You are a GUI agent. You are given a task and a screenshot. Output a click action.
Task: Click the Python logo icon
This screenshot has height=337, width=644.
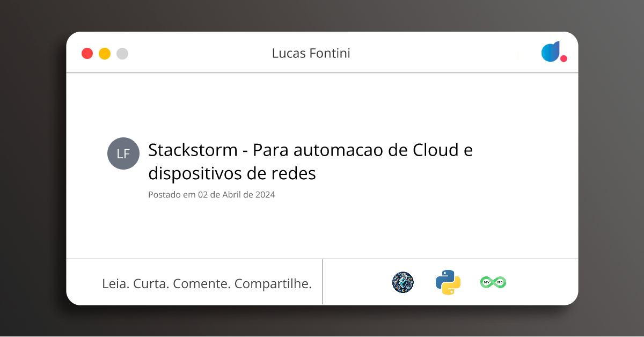(x=448, y=282)
